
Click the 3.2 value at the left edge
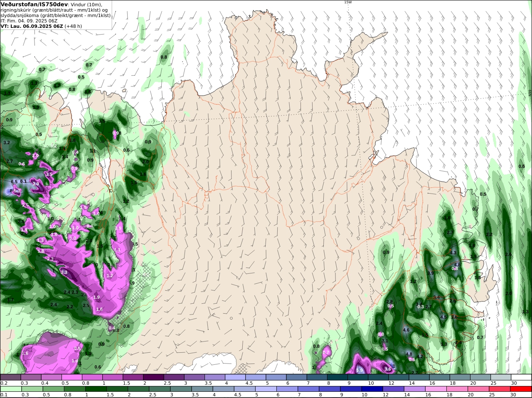[7, 142]
